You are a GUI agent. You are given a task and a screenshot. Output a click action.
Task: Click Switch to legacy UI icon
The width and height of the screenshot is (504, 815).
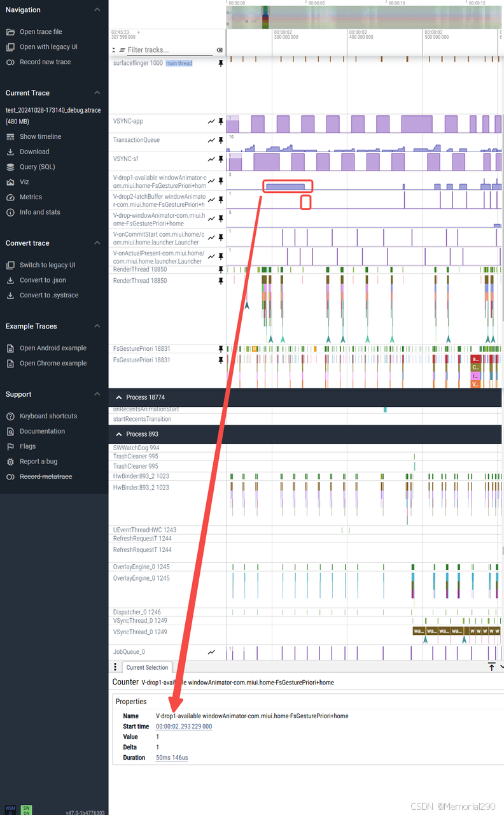coord(10,265)
